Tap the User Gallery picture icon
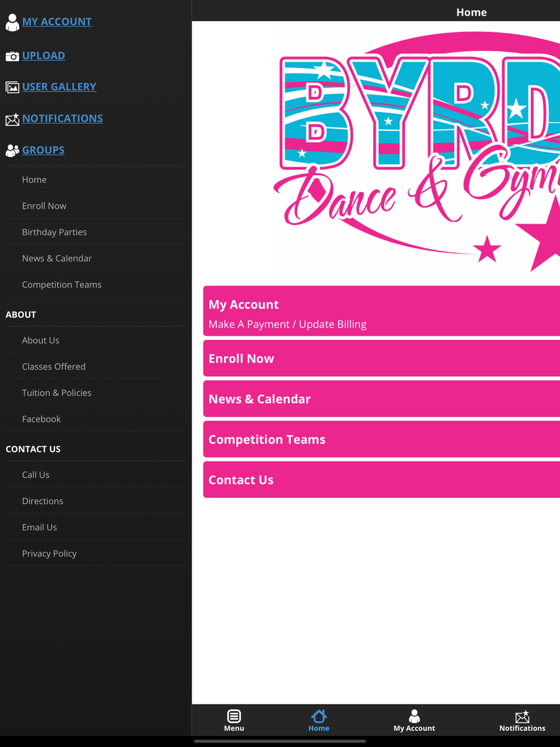The image size is (560, 747). tap(12, 87)
